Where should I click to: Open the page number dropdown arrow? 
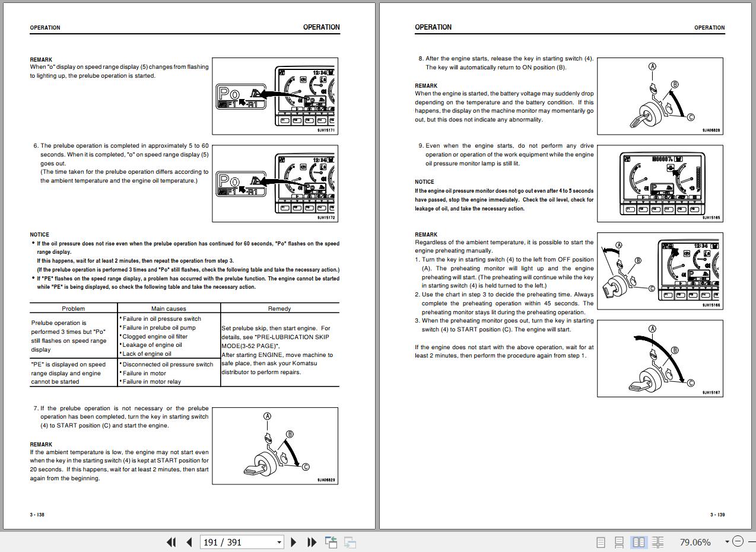tap(279, 542)
